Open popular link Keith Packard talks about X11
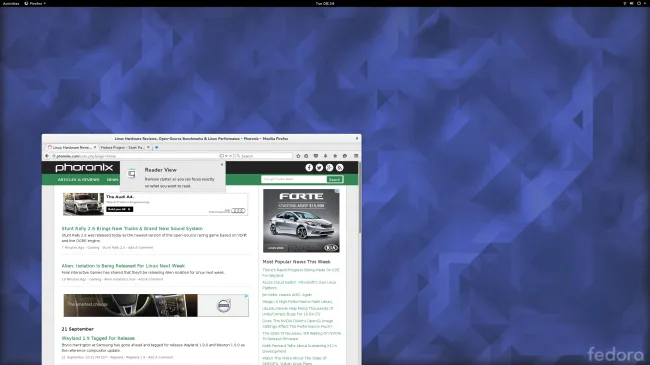 pos(299,348)
